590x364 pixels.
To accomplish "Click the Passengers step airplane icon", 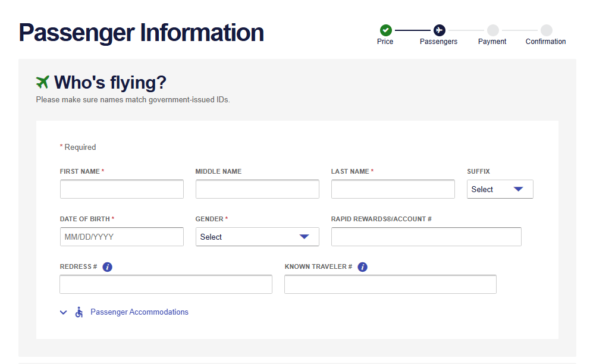I will pyautogui.click(x=439, y=30).
